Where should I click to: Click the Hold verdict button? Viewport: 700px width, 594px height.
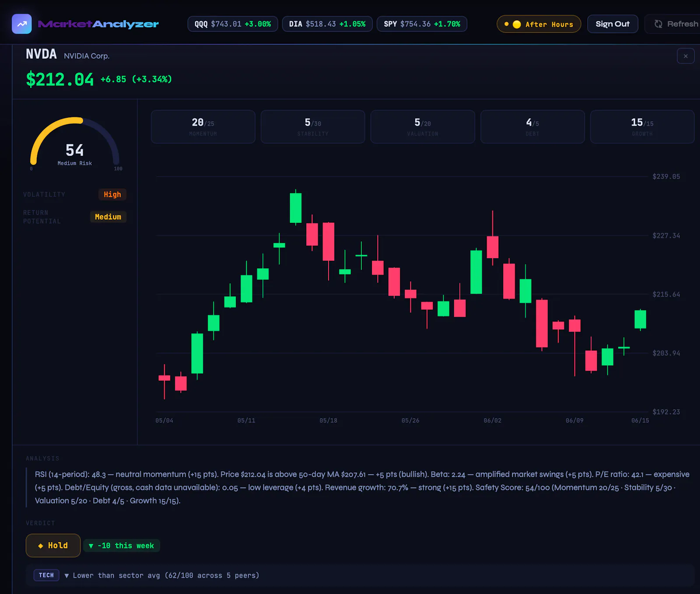coord(53,545)
